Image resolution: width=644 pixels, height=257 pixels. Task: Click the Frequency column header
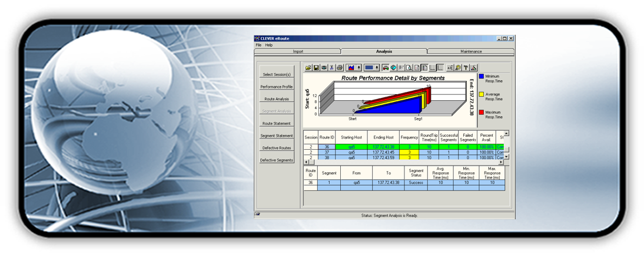point(409,137)
